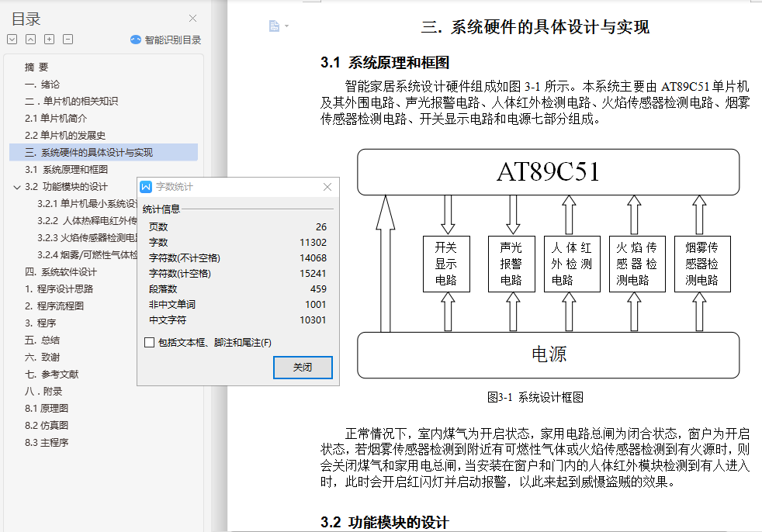762x532 pixels.
Task: Click the AT89C51 block in diagram
Action: tap(548, 172)
